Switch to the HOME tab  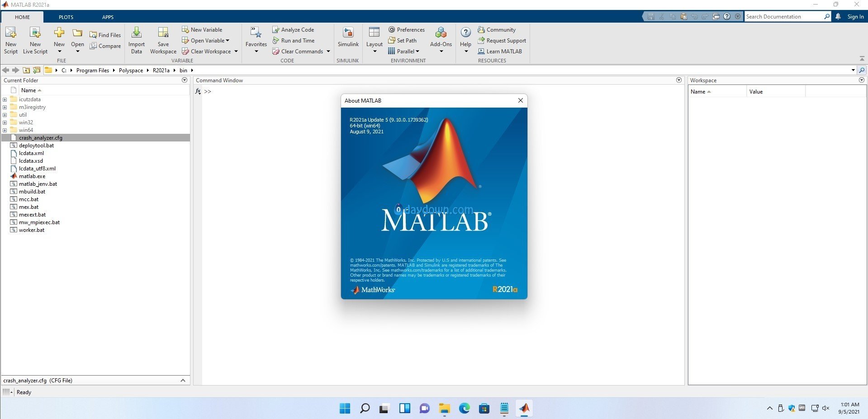click(22, 17)
